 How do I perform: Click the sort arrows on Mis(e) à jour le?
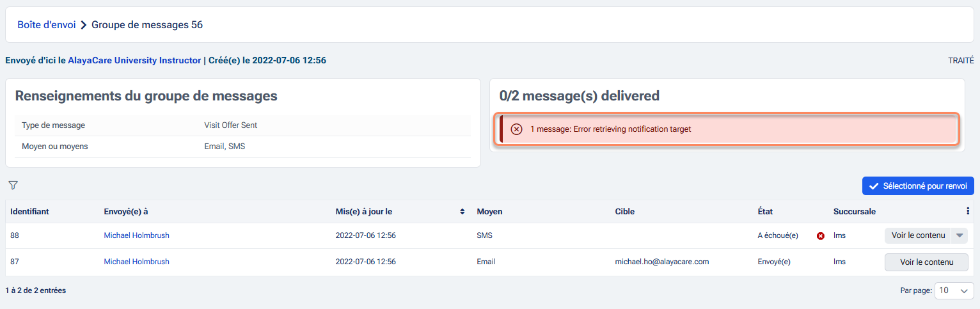[x=462, y=212]
